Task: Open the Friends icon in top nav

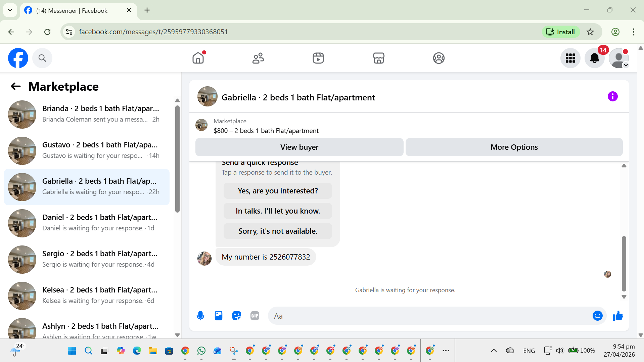Action: [258, 58]
